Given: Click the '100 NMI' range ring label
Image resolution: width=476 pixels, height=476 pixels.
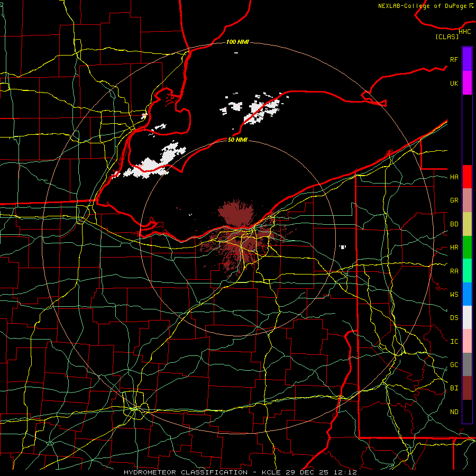Looking at the screenshot, I should (x=237, y=42).
